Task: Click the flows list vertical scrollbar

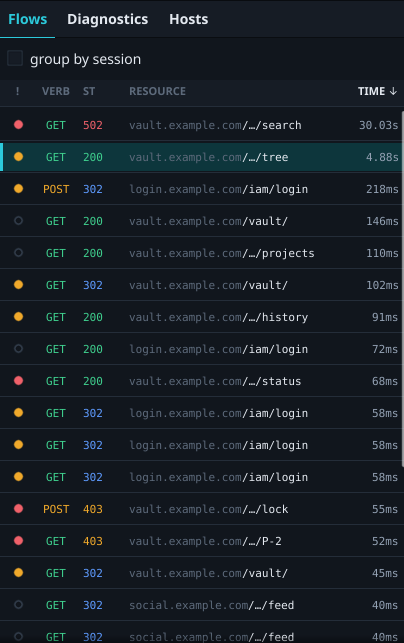Action: pyautogui.click(x=402, y=288)
